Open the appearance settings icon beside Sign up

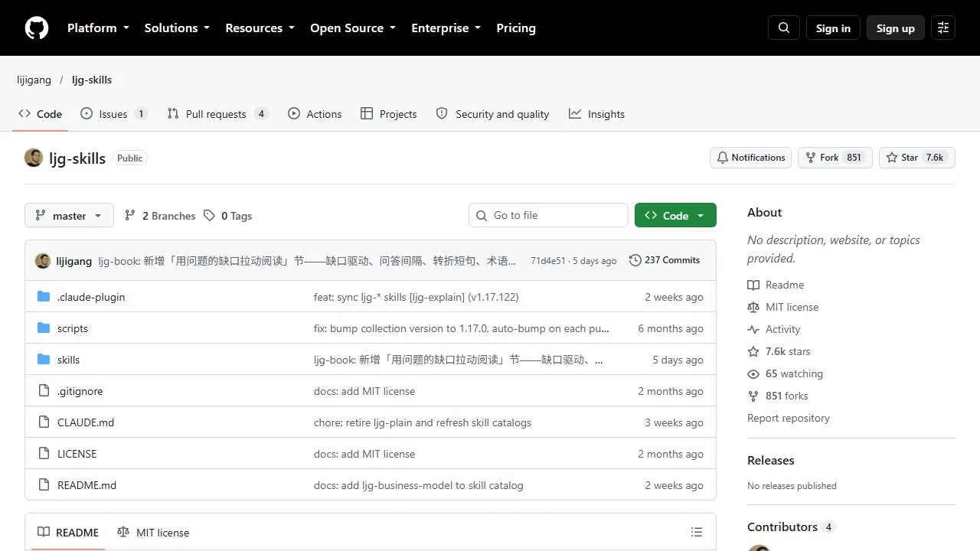tap(943, 28)
